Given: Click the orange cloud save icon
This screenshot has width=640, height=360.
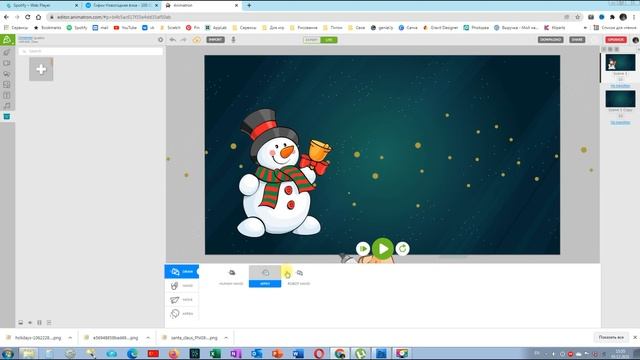Looking at the screenshot, I should [x=197, y=40].
